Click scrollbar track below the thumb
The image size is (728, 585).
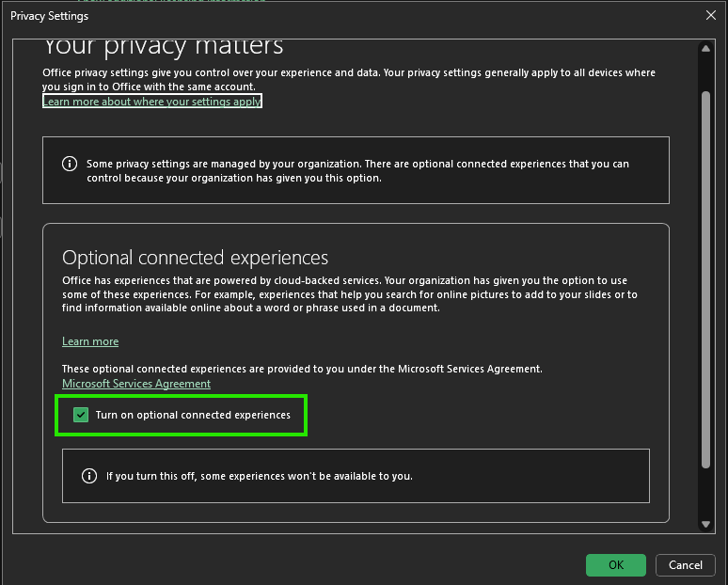pos(705,492)
